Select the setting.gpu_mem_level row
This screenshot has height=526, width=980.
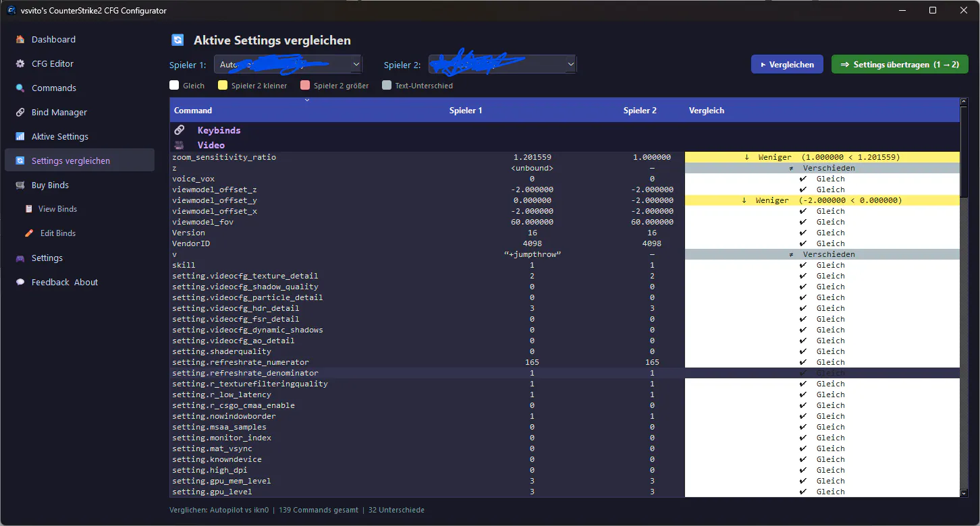(564, 481)
